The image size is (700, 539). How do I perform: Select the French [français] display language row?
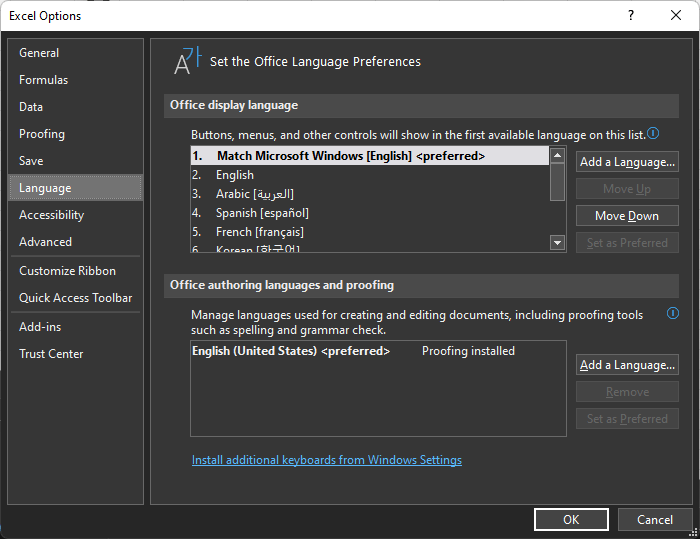pos(370,232)
